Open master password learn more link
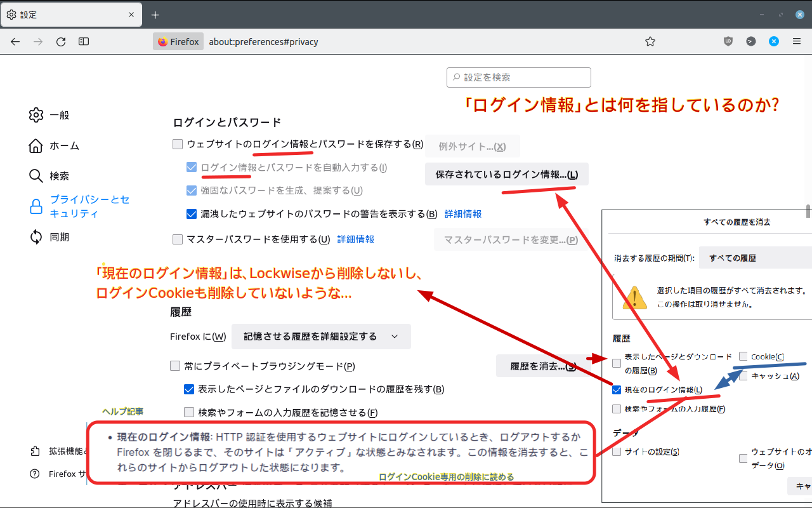The height and width of the screenshot is (508, 812). pos(355,239)
